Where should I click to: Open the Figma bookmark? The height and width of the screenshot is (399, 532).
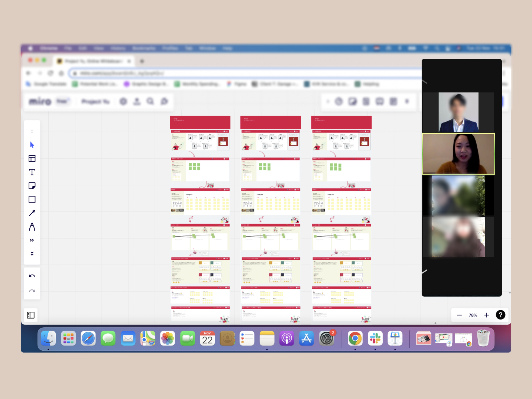[x=237, y=84]
